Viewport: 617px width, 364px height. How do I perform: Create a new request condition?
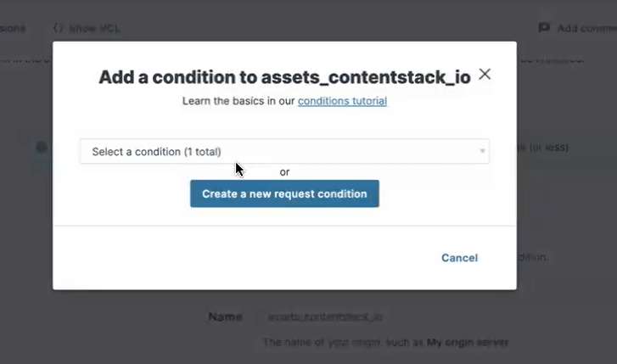(284, 193)
